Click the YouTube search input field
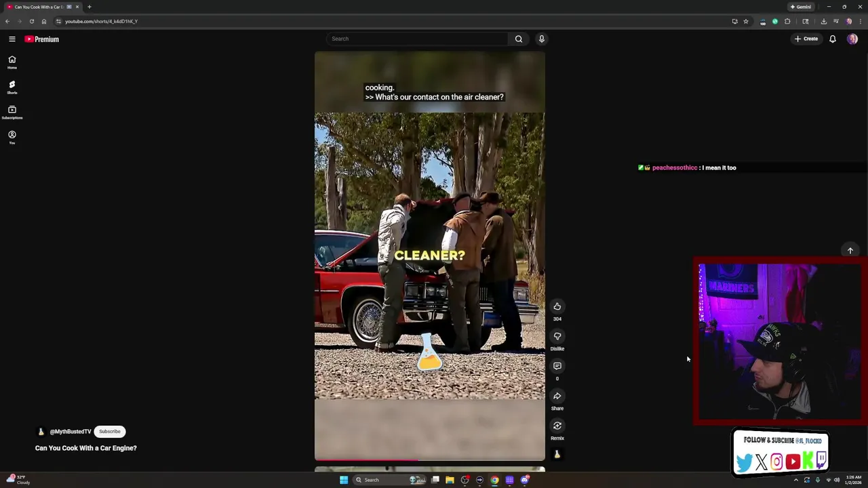Viewport: 868px width, 488px height. click(x=416, y=39)
